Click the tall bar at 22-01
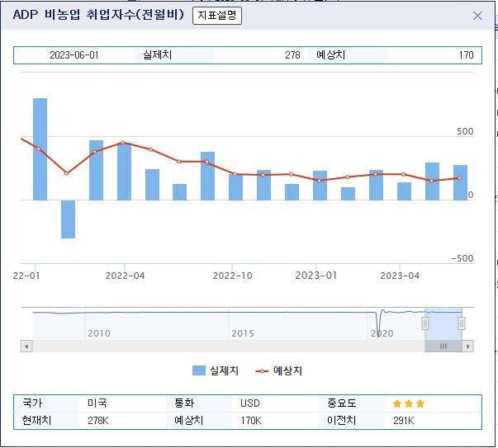The height and width of the screenshot is (448, 498). tap(40, 149)
